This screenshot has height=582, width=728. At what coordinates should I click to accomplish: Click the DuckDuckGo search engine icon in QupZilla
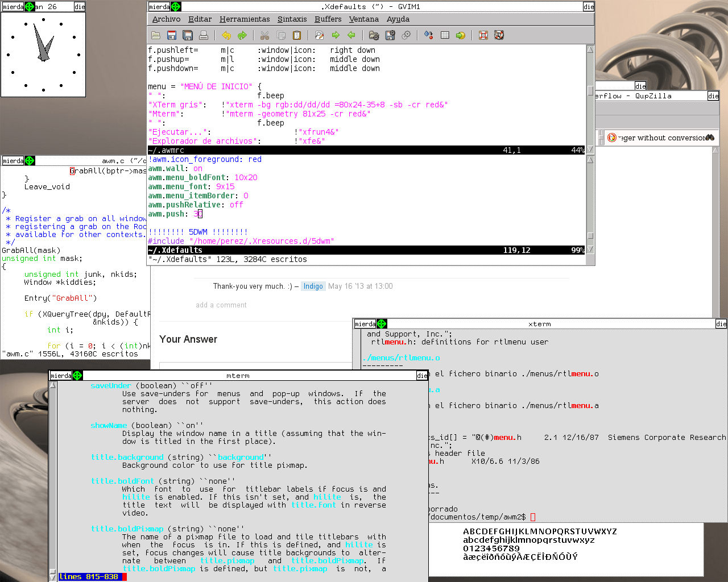612,138
